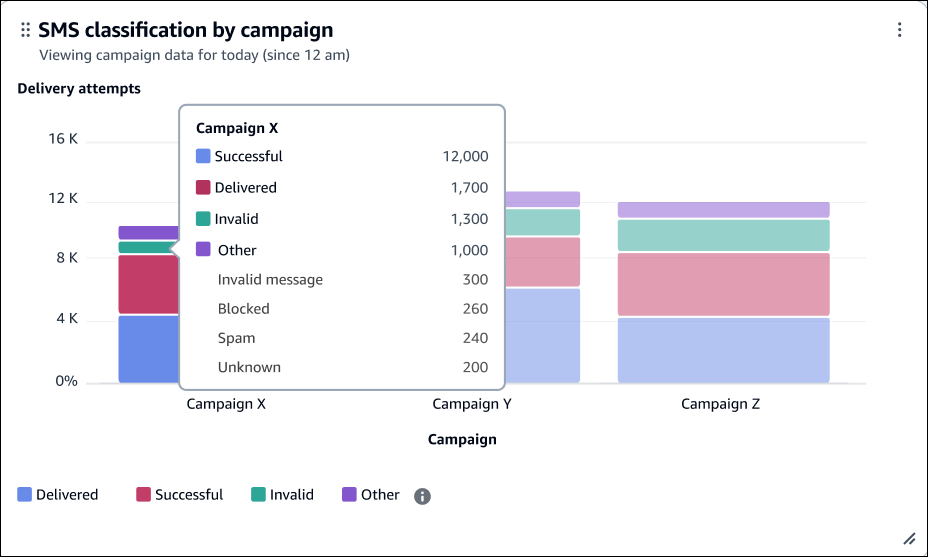Toggle the Successful series in legend
Image resolution: width=928 pixels, height=557 pixels.
point(189,495)
